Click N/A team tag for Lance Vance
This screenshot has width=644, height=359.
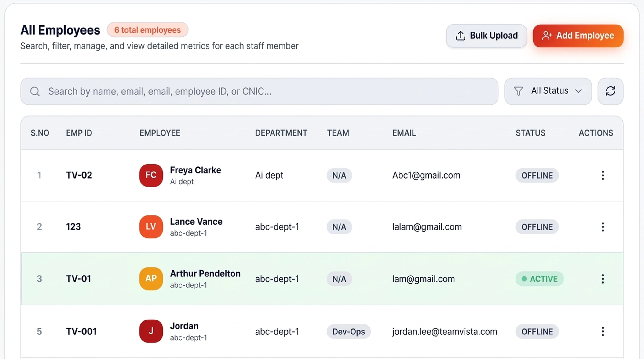pos(339,227)
